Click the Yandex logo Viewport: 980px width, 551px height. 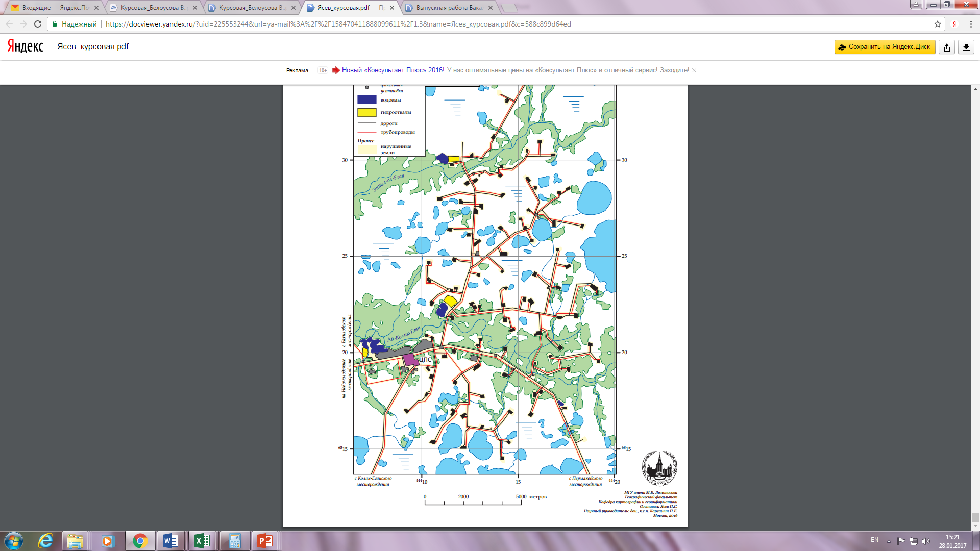[26, 46]
